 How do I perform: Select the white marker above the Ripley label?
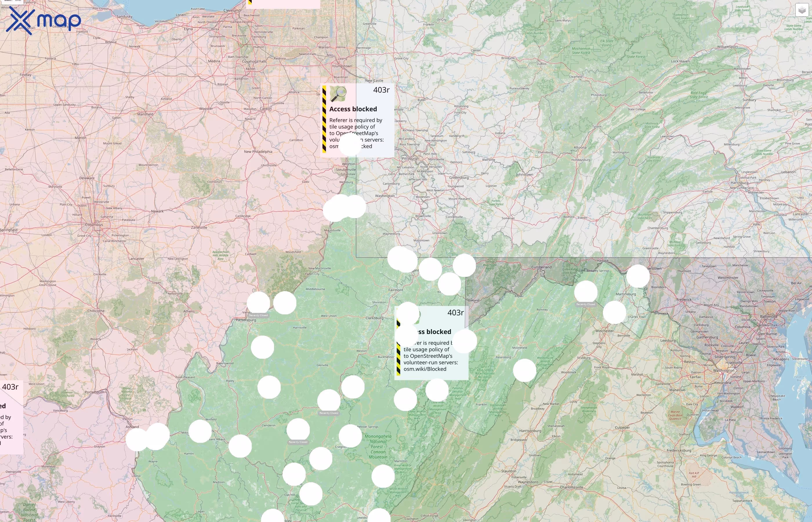tap(262, 347)
